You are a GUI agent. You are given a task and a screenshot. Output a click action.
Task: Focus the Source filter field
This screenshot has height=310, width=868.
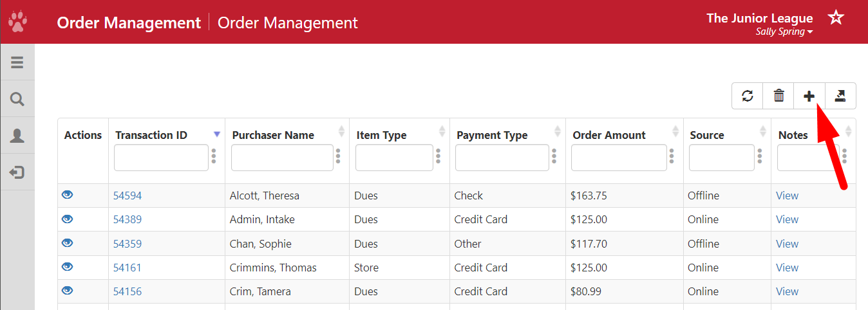pos(722,158)
